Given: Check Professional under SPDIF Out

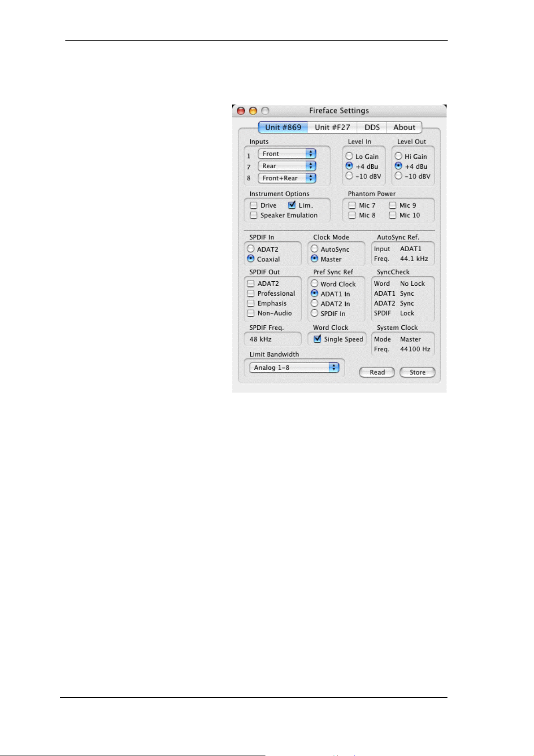Looking at the screenshot, I should (251, 293).
